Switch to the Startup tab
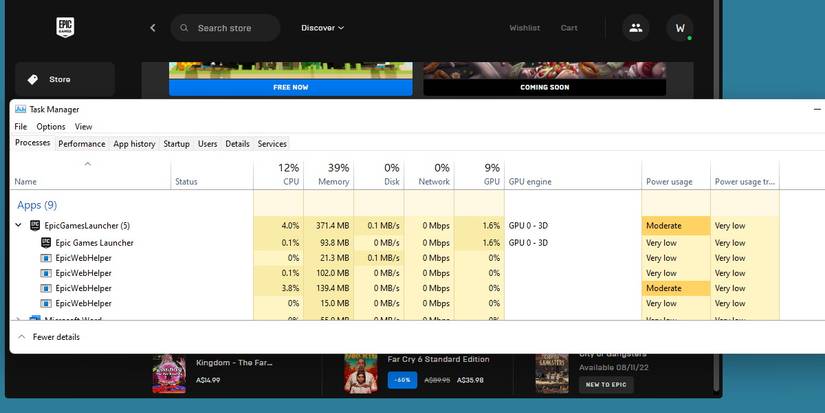Screen dimensions: 825x413 176,144
